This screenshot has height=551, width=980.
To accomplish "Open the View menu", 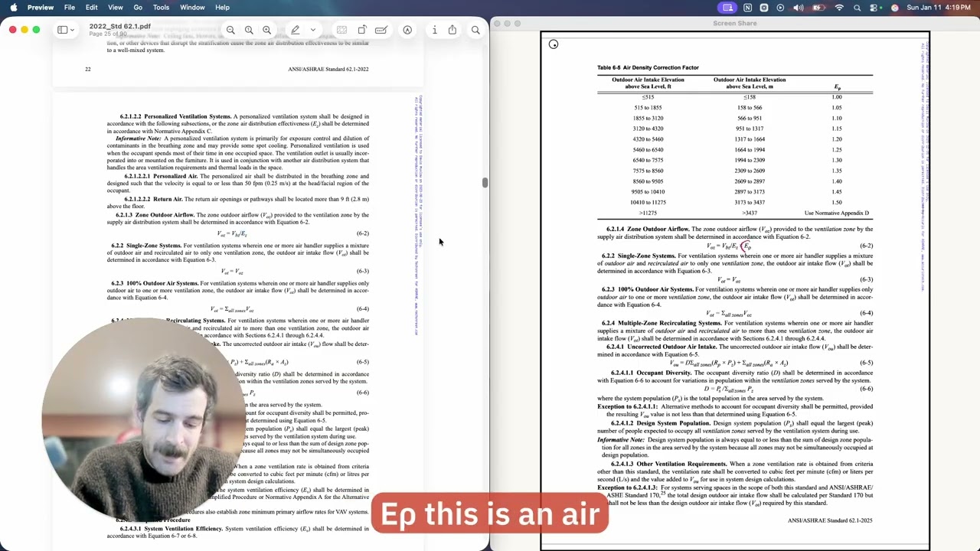I will pos(116,8).
